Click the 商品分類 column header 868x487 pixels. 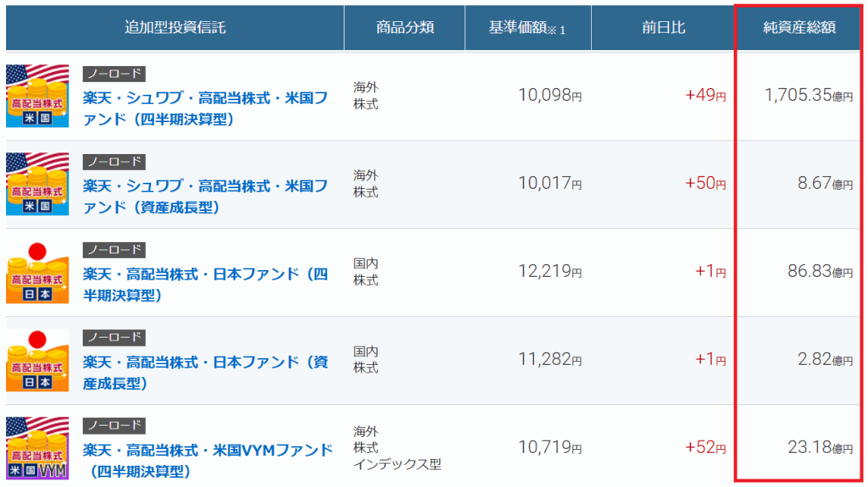pos(405,27)
